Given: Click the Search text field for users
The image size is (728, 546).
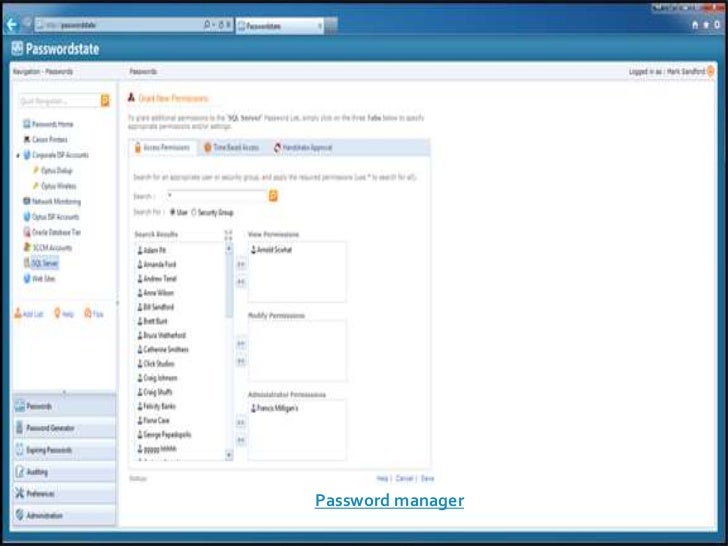Looking at the screenshot, I should click(x=215, y=196).
